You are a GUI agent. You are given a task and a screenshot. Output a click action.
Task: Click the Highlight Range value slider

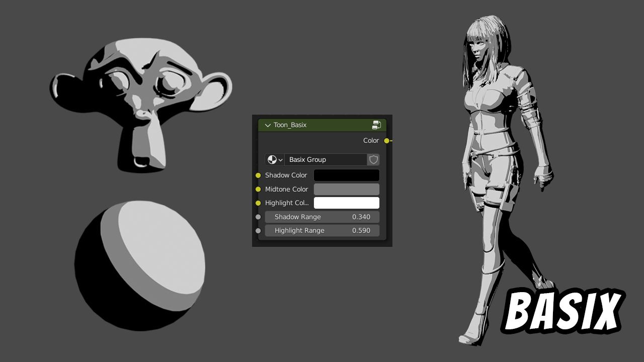(322, 230)
